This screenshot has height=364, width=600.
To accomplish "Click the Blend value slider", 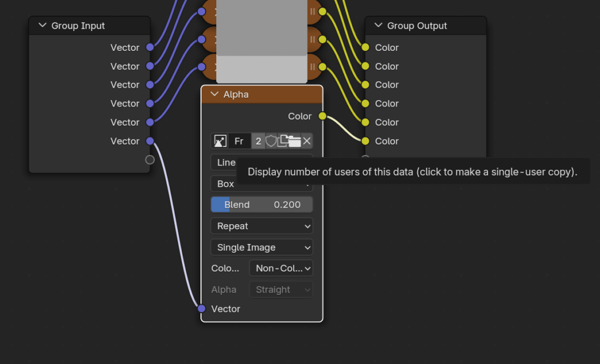I will click(x=261, y=205).
